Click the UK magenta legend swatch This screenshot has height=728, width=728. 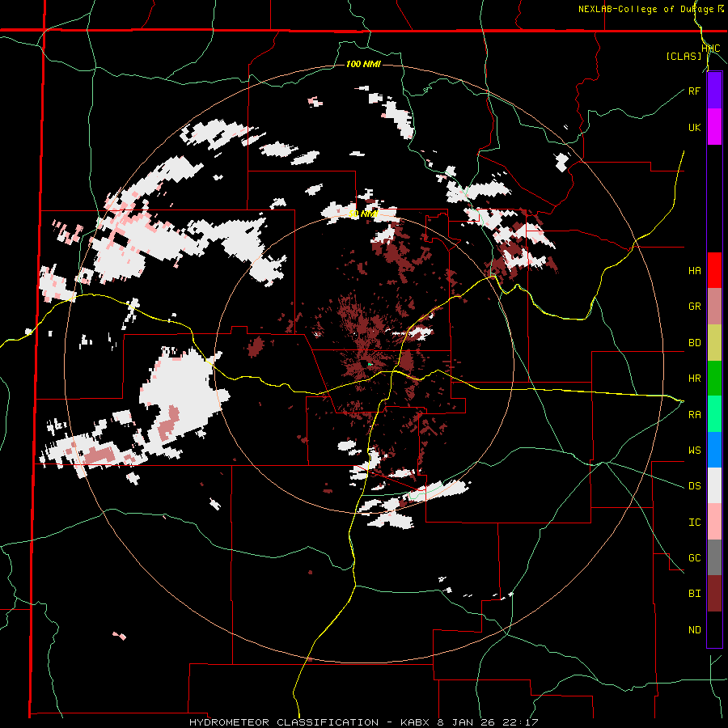pyautogui.click(x=714, y=127)
